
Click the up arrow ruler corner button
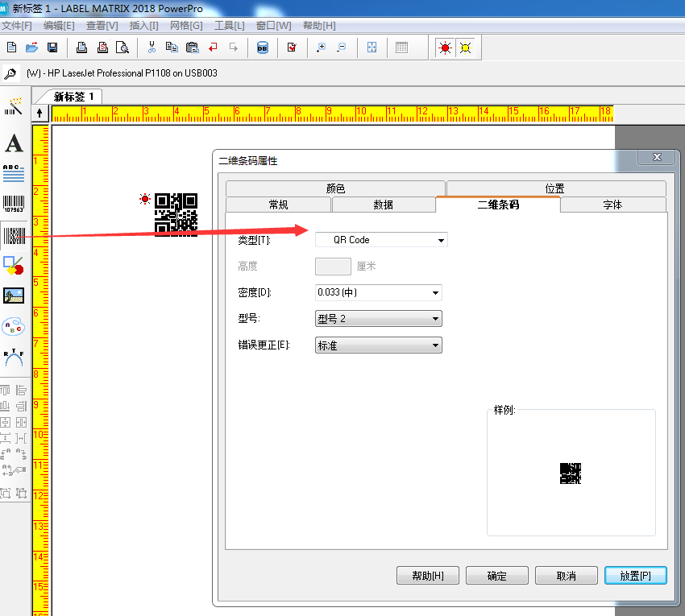pyautogui.click(x=39, y=114)
